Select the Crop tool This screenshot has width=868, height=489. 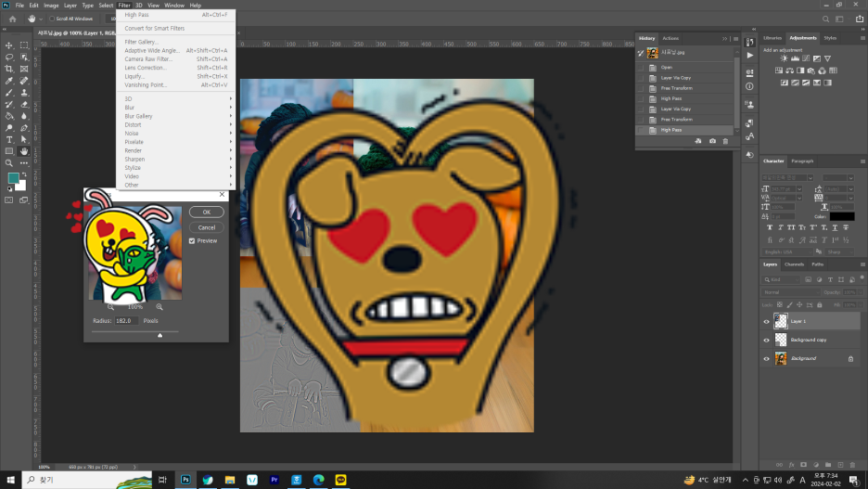click(9, 69)
